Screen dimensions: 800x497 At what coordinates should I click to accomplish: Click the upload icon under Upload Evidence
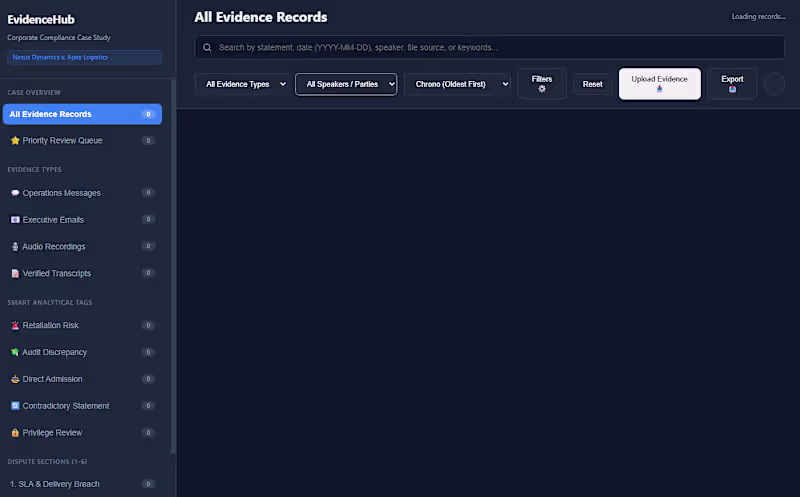pos(659,89)
